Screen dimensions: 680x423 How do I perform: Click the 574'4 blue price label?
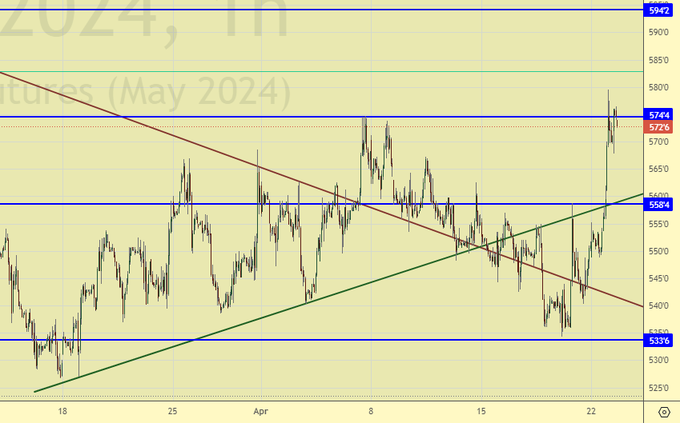point(659,116)
